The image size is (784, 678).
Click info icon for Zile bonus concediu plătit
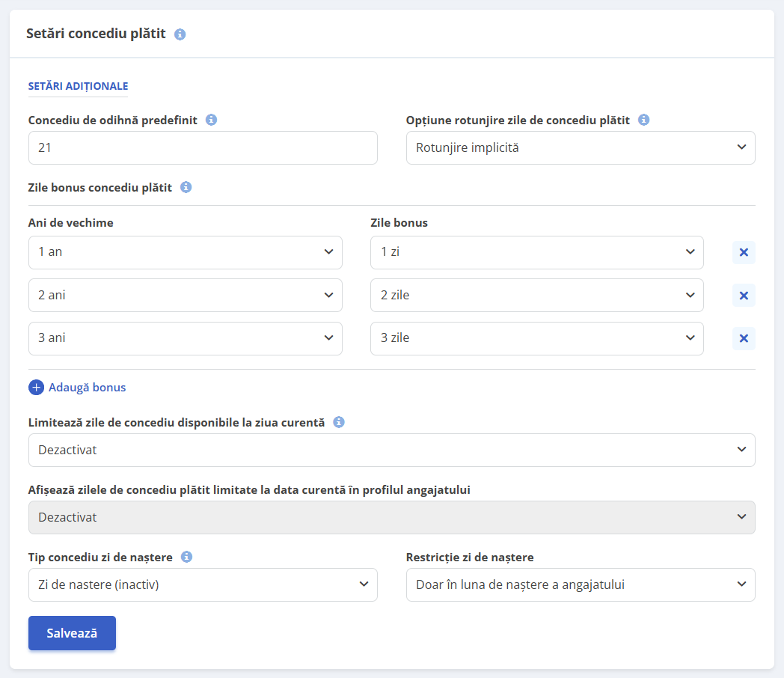[x=186, y=187]
